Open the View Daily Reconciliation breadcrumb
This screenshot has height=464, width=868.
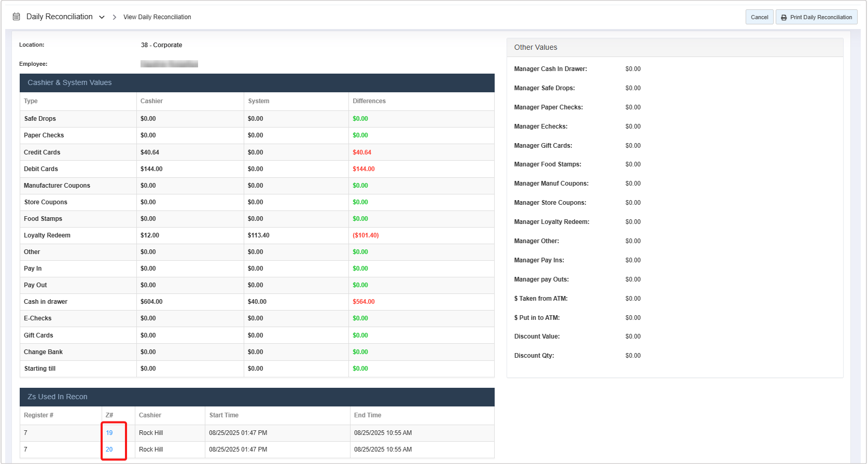pyautogui.click(x=157, y=17)
